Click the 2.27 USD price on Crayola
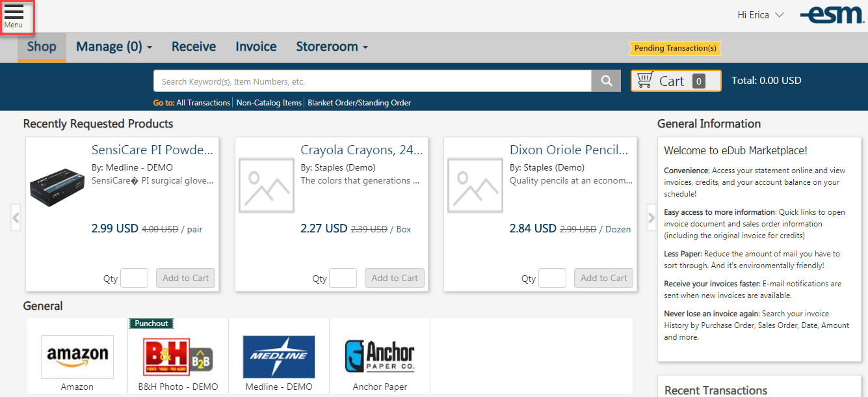868x397 pixels. [x=324, y=228]
